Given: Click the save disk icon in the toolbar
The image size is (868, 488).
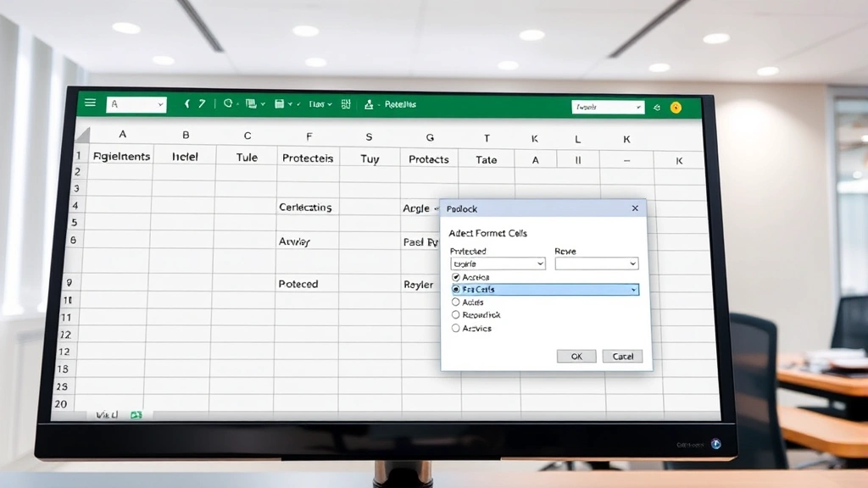Looking at the screenshot, I should tap(279, 104).
